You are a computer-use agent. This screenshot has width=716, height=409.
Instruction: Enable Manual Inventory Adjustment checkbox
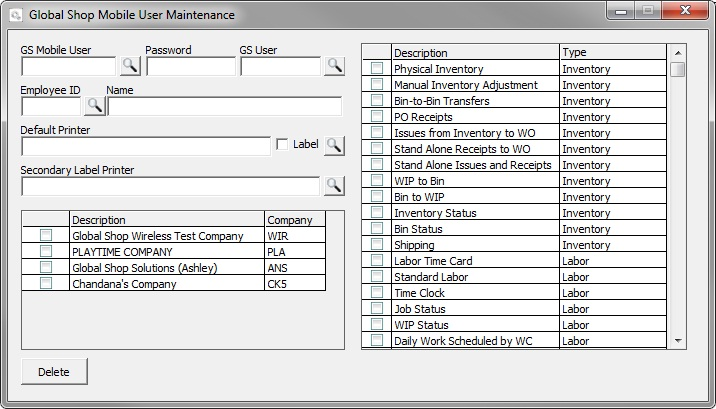pos(377,84)
